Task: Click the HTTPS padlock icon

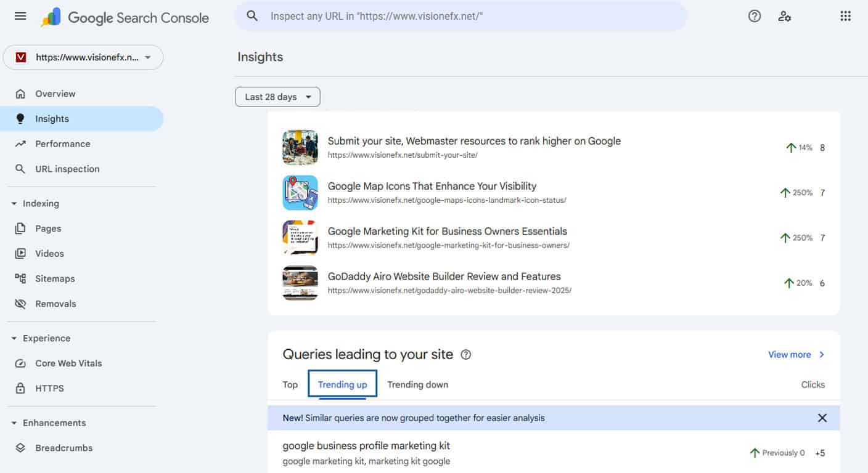Action: tap(20, 389)
